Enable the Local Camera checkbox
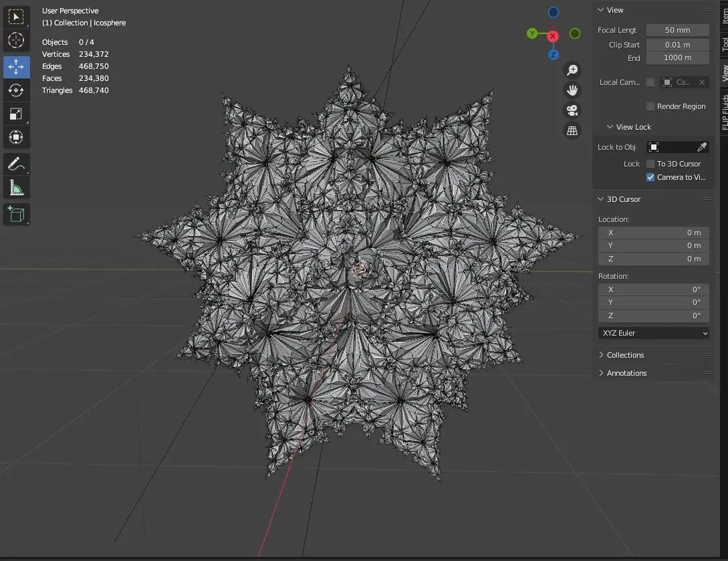 coord(650,82)
